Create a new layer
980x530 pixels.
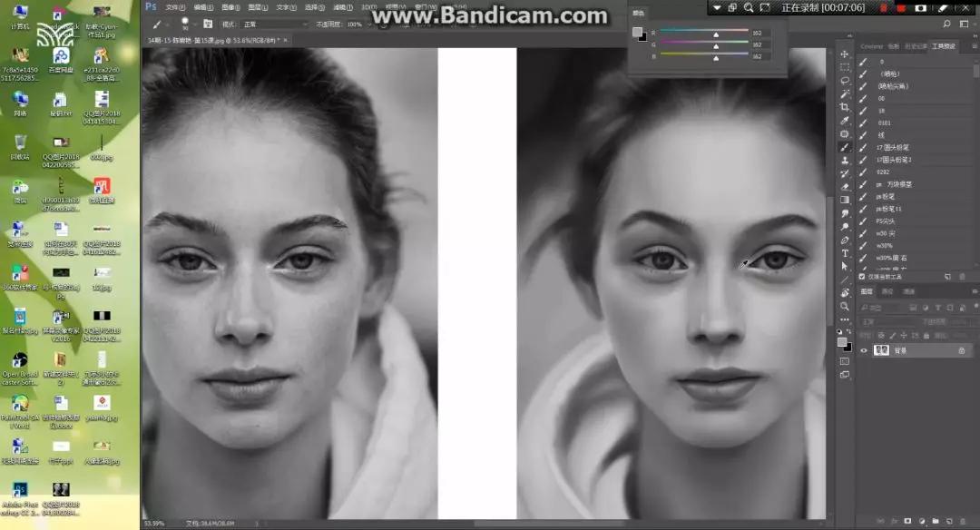pos(949,521)
